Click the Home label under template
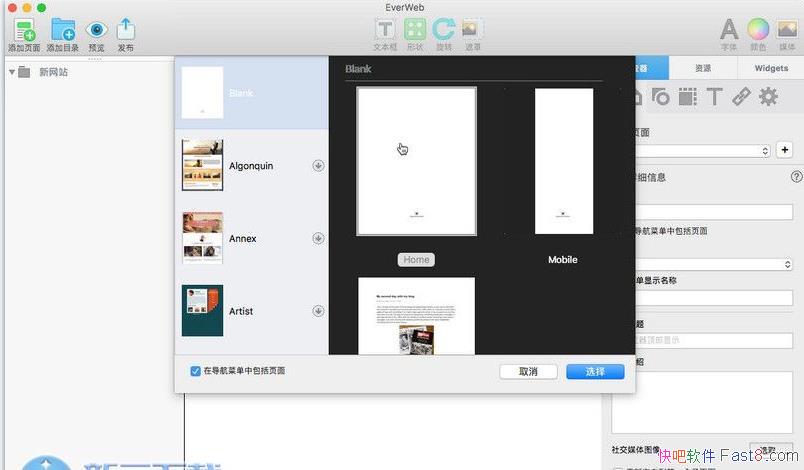The height and width of the screenshot is (470, 804). 416,260
